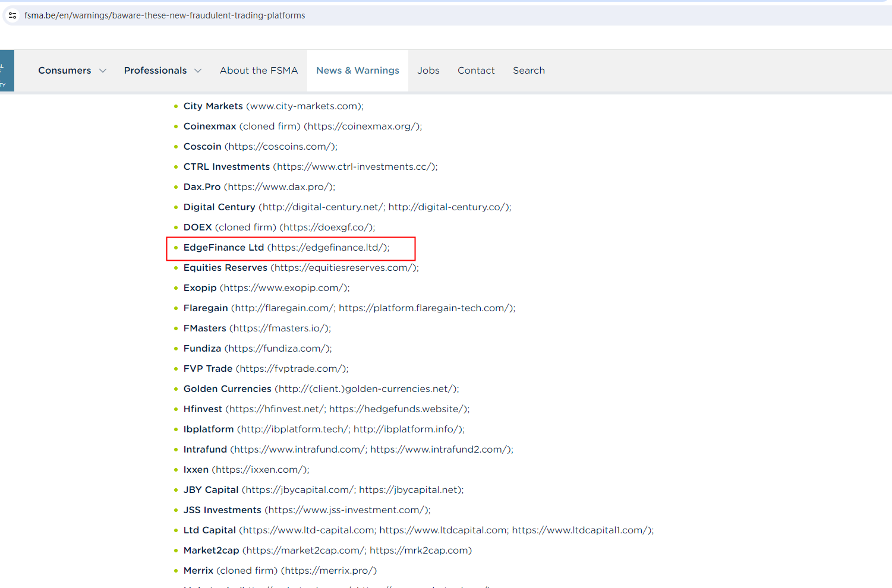Select the News & Warnings tab
Viewport: 892px width, 588px height.
pyautogui.click(x=357, y=71)
